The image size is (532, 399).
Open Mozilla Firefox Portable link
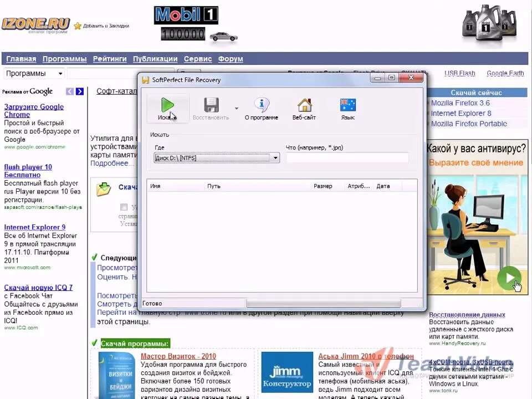tap(469, 124)
